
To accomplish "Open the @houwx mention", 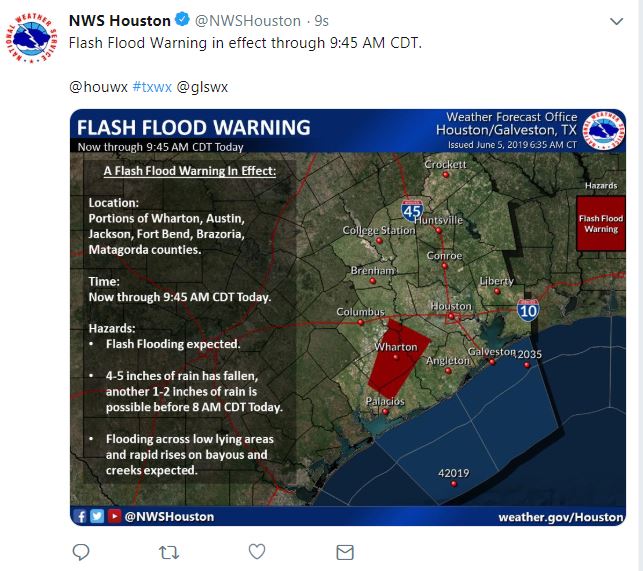I will [95, 87].
